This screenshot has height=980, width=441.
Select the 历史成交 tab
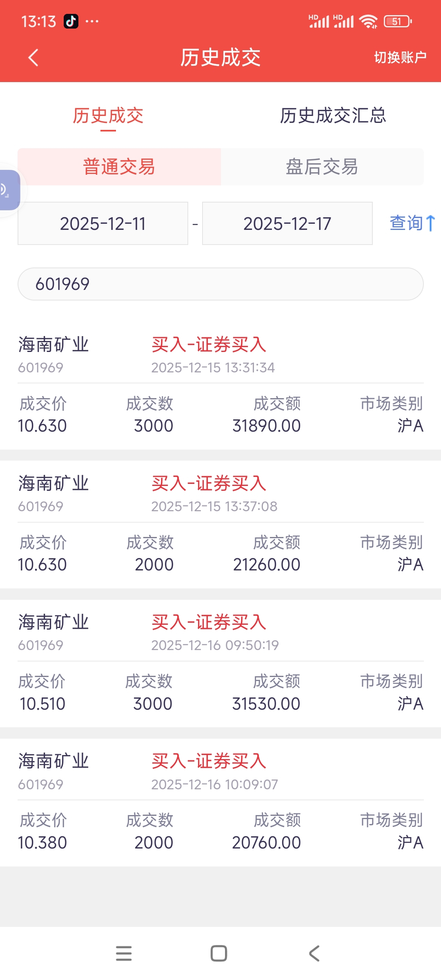108,116
